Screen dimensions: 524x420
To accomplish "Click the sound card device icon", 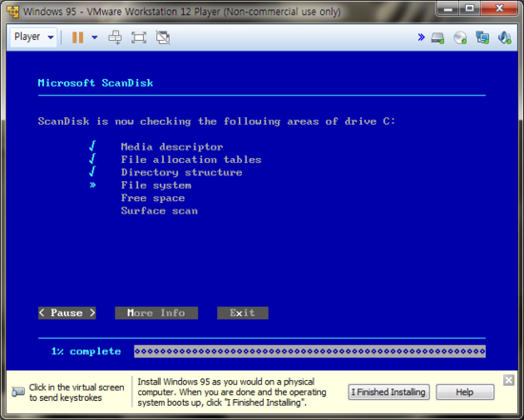I will (505, 37).
